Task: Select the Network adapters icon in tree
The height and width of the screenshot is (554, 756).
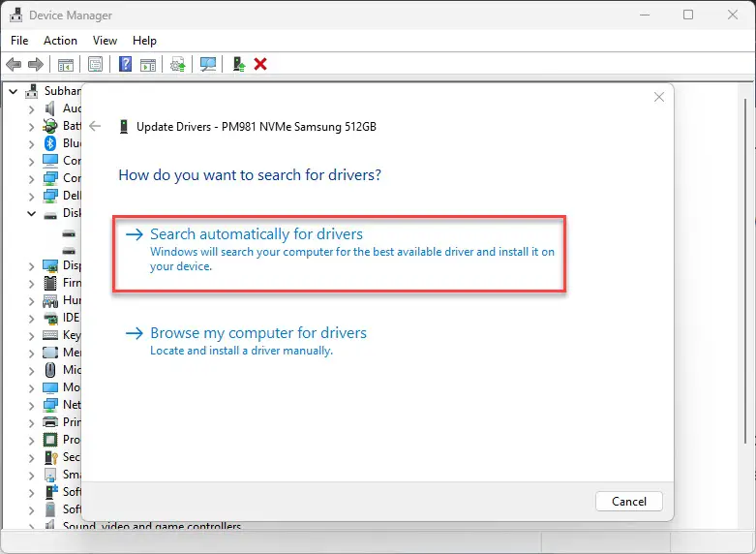Action: coord(50,405)
